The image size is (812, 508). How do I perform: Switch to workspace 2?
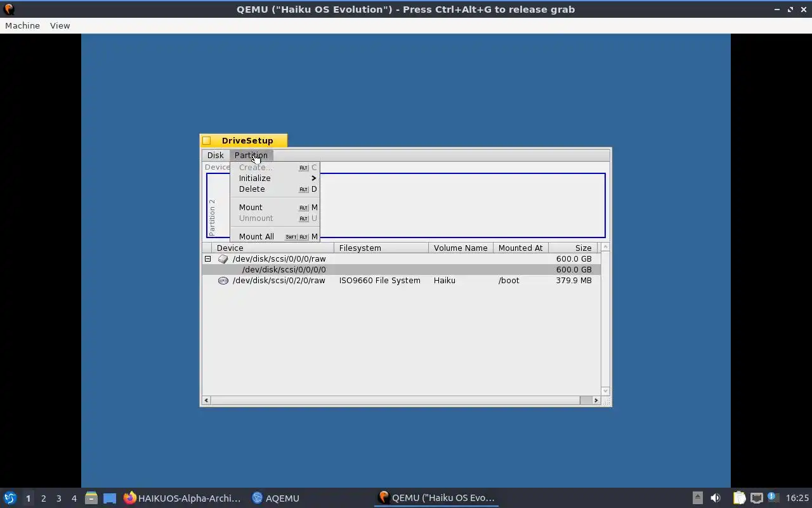43,498
